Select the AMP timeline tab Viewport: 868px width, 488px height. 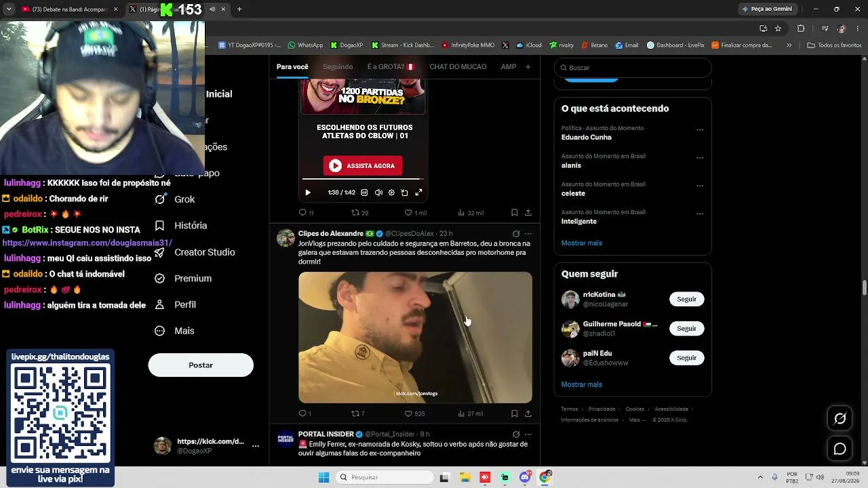click(509, 67)
